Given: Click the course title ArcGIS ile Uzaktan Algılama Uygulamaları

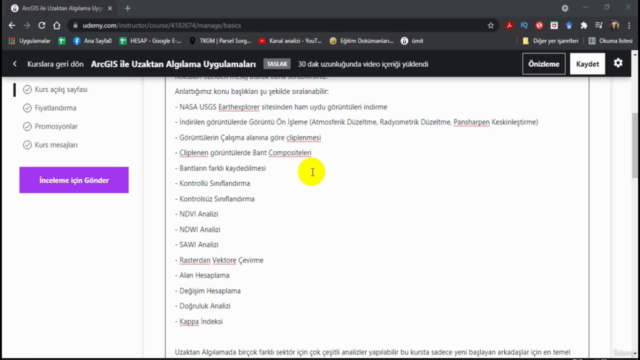Looking at the screenshot, I should tap(173, 64).
